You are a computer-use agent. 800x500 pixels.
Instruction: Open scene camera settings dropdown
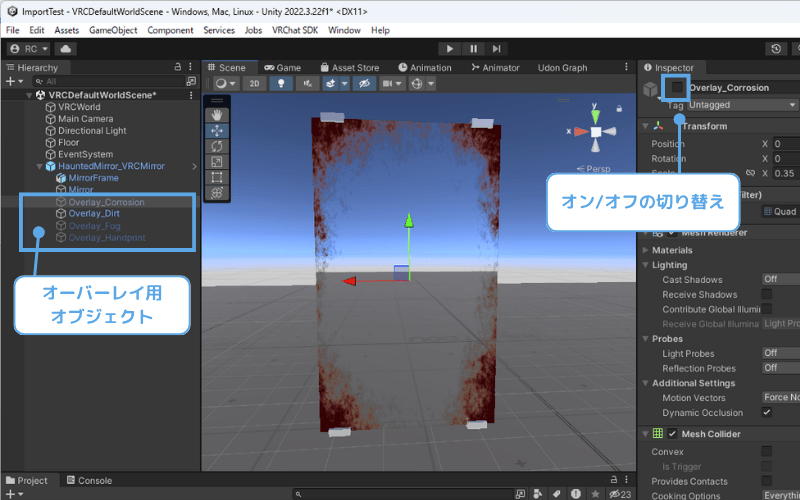click(392, 84)
